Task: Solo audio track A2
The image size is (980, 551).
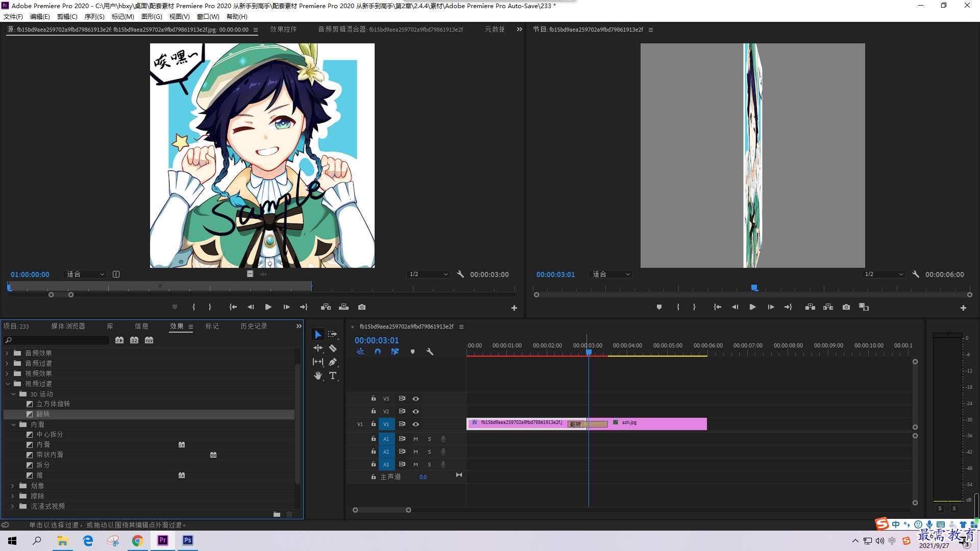Action: tap(429, 452)
